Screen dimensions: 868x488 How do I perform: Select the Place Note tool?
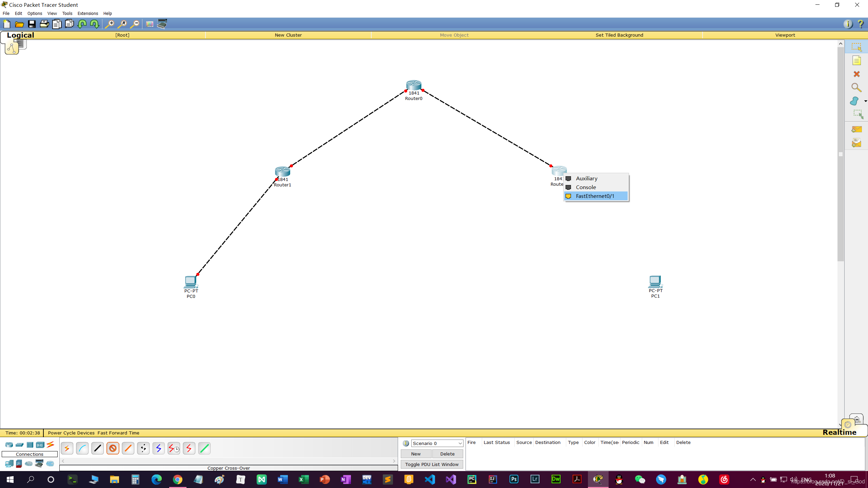pos(856,61)
